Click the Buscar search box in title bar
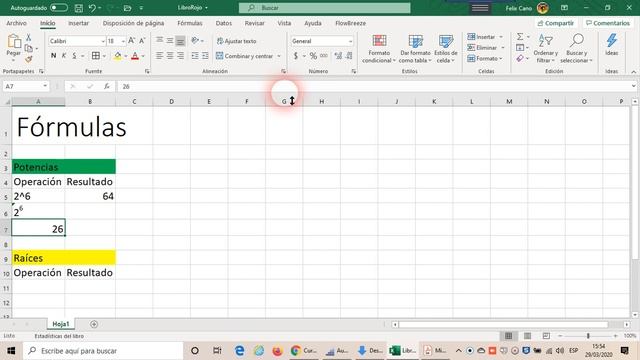Screen dimensions: 640x360 (324, 8)
